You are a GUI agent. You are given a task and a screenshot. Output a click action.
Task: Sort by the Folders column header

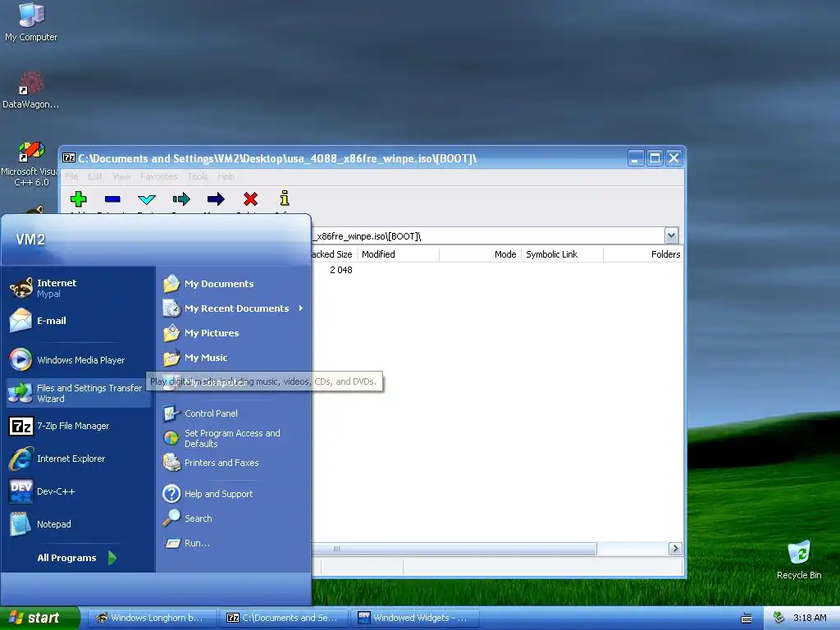pos(643,254)
